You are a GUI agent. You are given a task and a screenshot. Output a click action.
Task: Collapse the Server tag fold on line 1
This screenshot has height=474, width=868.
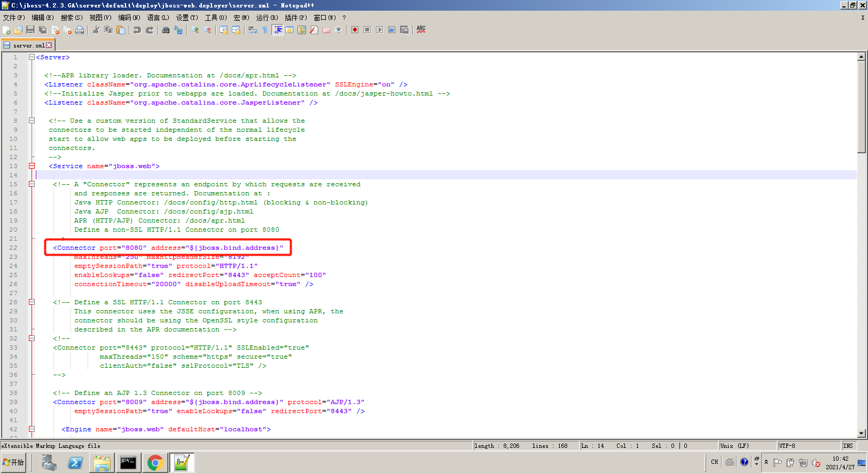click(x=32, y=57)
